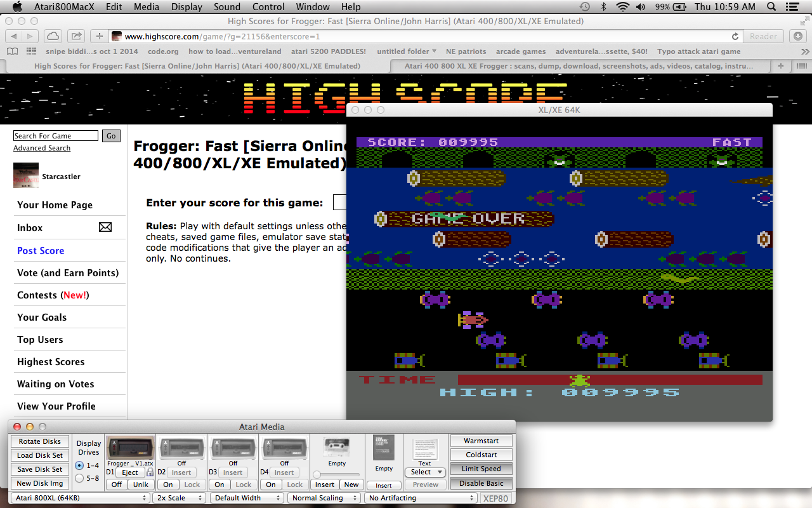Expand the 2x Scale dropdown
Screen dimensions: 812x508
pos(180,498)
